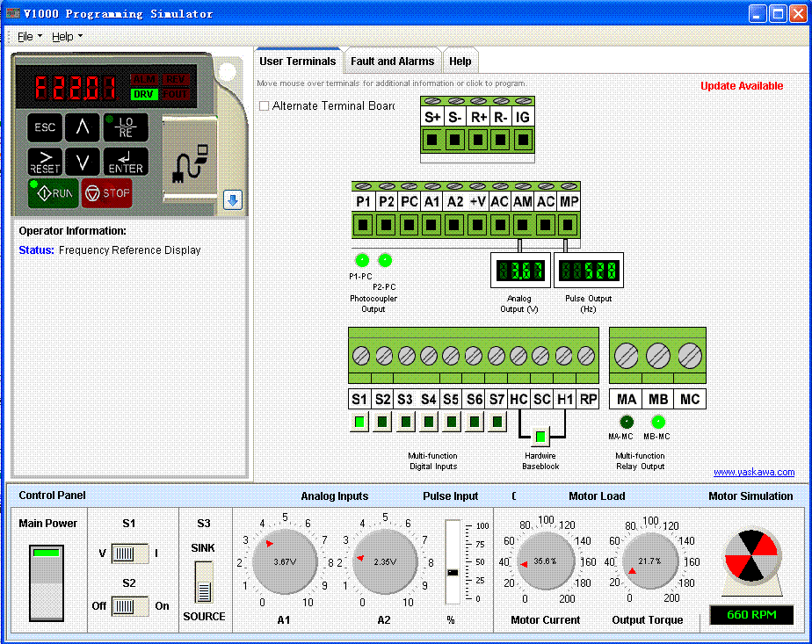This screenshot has height=644, width=812.
Task: Open the File menu
Action: coord(26,37)
